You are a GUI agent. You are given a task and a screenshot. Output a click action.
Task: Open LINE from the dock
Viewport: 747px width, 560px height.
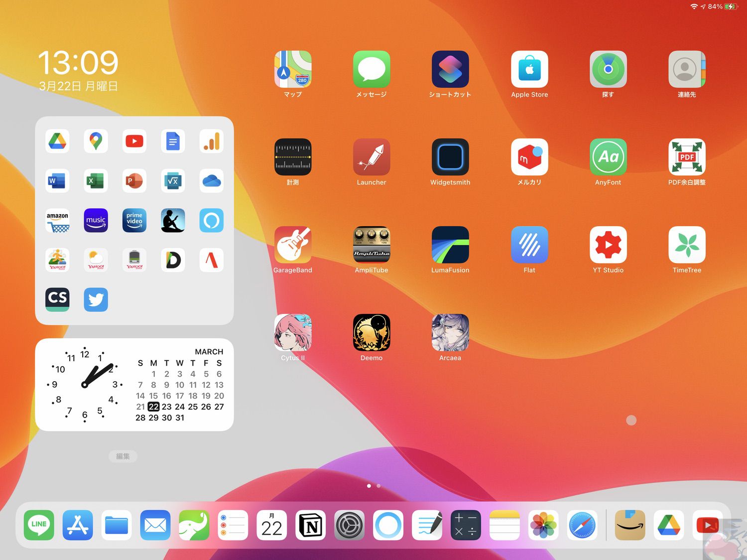tap(39, 525)
